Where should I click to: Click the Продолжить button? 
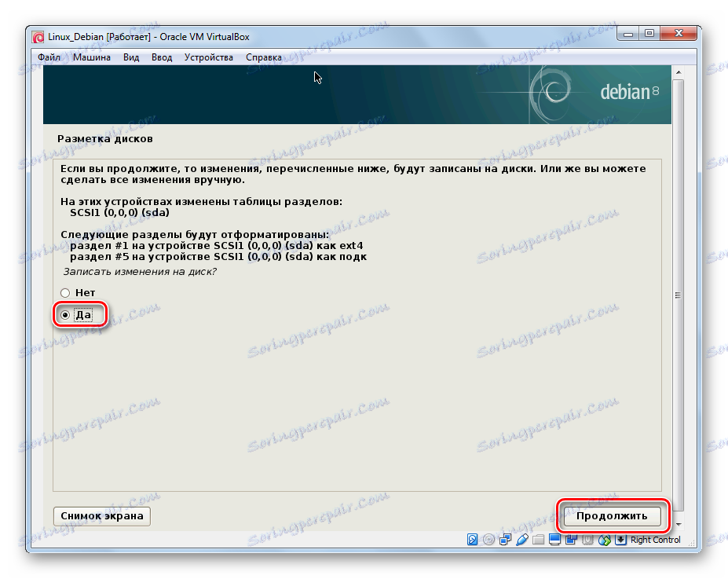(x=612, y=516)
